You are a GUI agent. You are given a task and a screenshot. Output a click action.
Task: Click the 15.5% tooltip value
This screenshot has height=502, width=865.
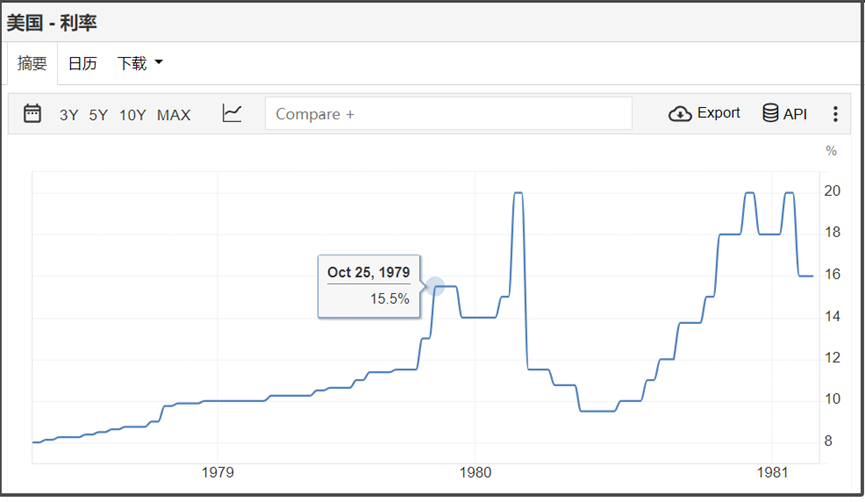[389, 298]
